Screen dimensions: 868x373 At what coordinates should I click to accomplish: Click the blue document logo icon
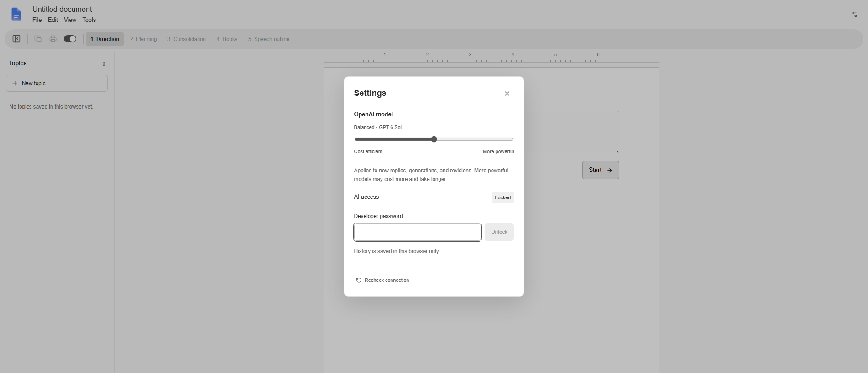pos(16,14)
